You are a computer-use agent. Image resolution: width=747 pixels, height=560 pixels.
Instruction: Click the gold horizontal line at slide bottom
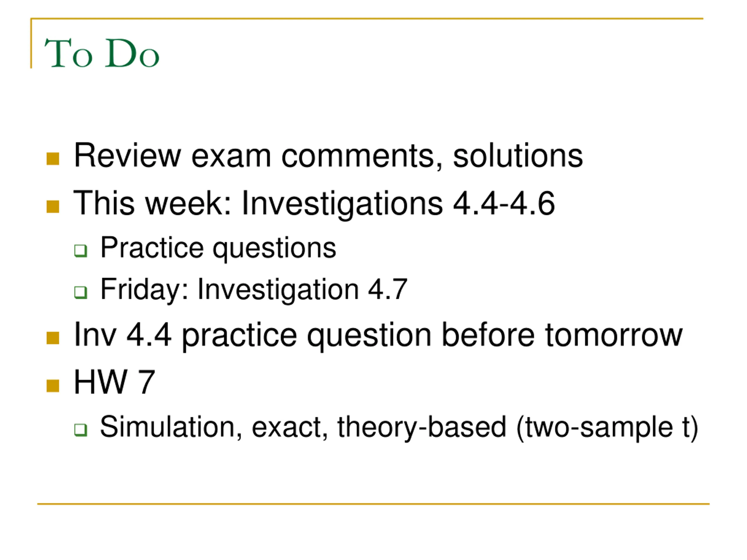[x=373, y=504]
